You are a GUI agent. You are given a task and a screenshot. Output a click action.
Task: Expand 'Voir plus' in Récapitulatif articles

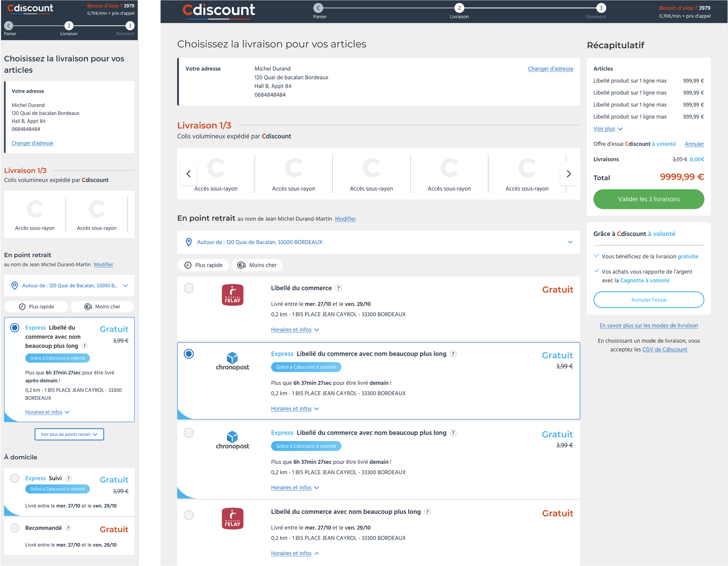point(608,129)
